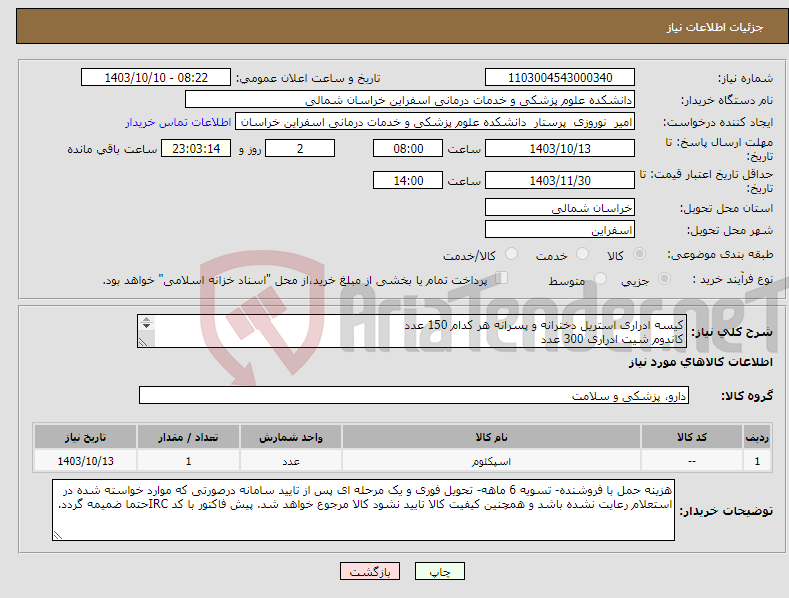This screenshot has width=789, height=598.
Task: Click the remaining time field 23:03:14
Action: point(196,148)
